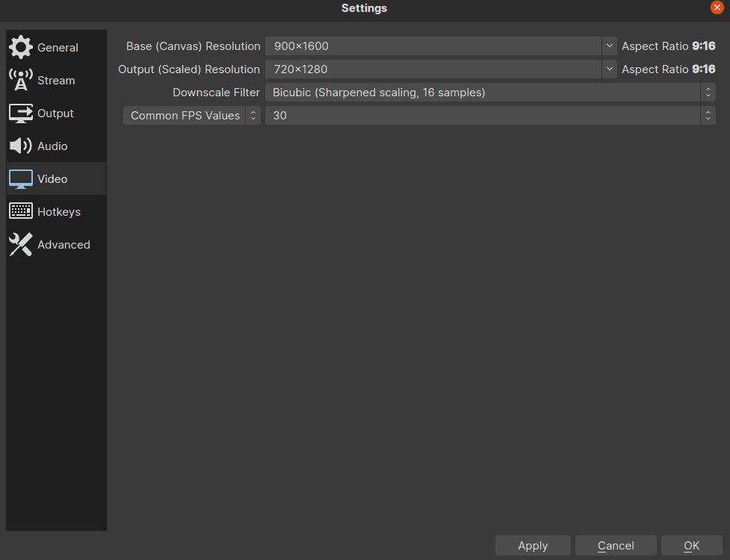This screenshot has width=730, height=560.
Task: Open the Downscale Filter dropdown
Action: 490,93
